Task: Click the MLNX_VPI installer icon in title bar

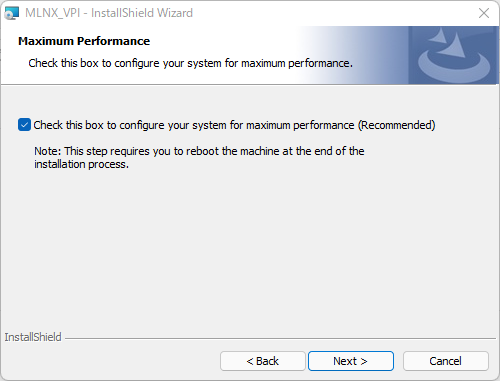Action: pos(11,13)
